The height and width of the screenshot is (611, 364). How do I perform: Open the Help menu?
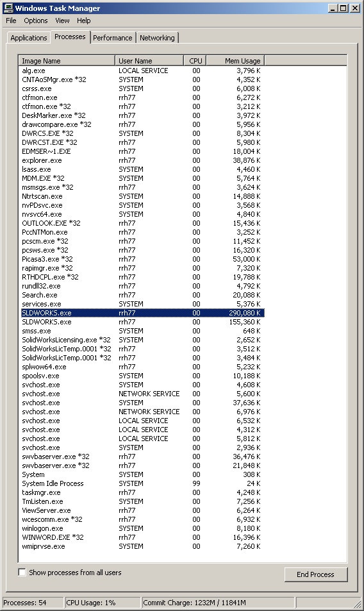coord(84,21)
